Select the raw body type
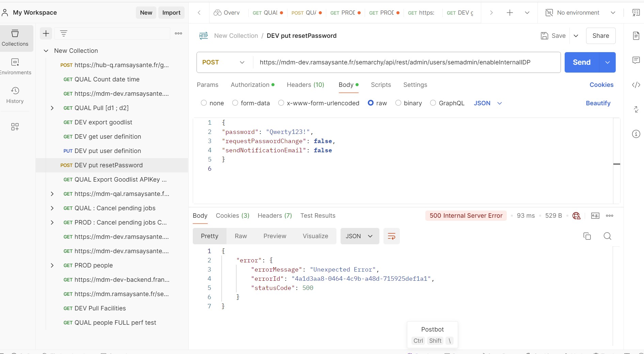This screenshot has height=354, width=644. click(371, 103)
